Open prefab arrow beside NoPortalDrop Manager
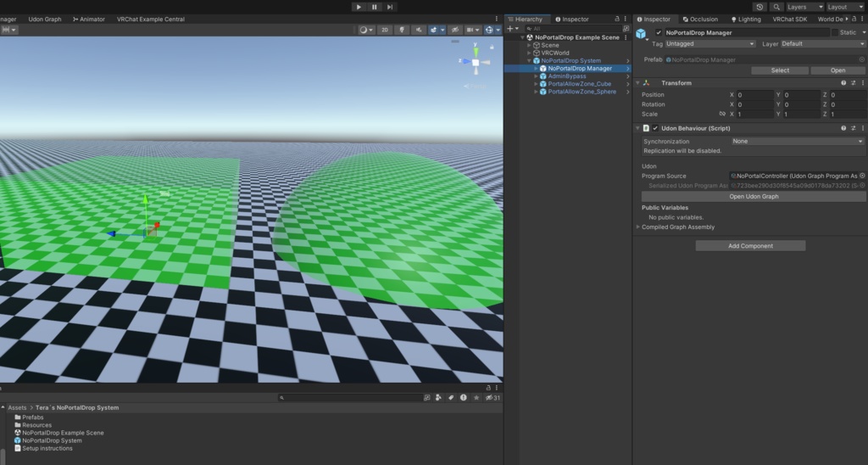Image resolution: width=868 pixels, height=465 pixels. coord(628,69)
